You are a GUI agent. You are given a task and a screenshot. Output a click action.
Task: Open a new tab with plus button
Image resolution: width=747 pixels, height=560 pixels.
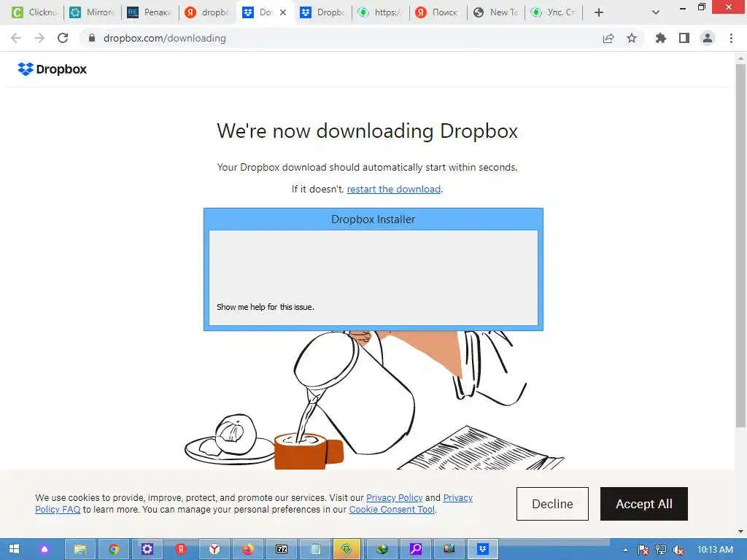pyautogui.click(x=599, y=12)
